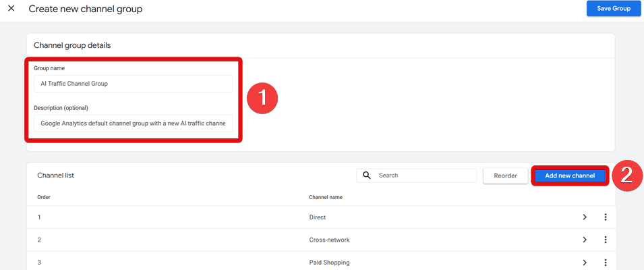Viewport: 644px width, 270px height.
Task: Click order number 1 cell
Action: 39,217
